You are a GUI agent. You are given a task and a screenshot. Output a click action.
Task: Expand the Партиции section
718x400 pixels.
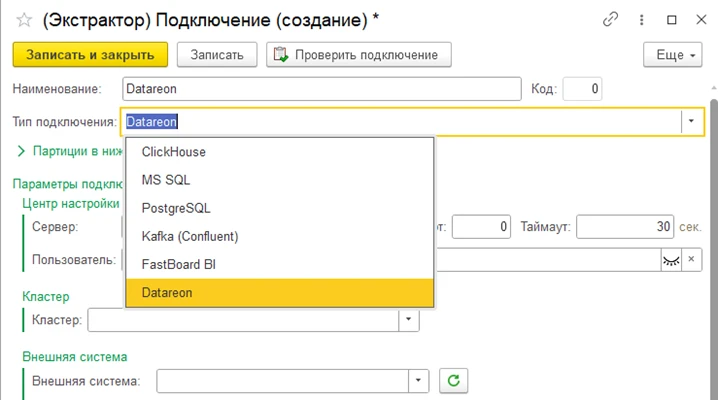pyautogui.click(x=22, y=151)
